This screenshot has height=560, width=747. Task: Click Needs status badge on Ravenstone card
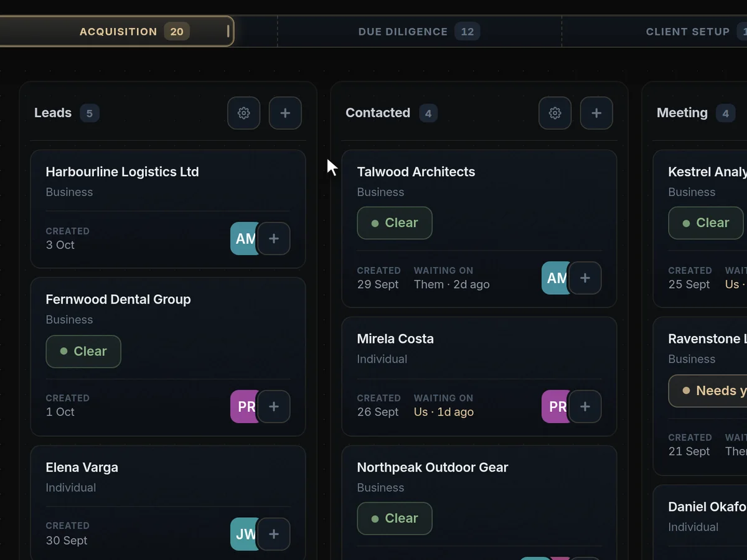tap(708, 391)
